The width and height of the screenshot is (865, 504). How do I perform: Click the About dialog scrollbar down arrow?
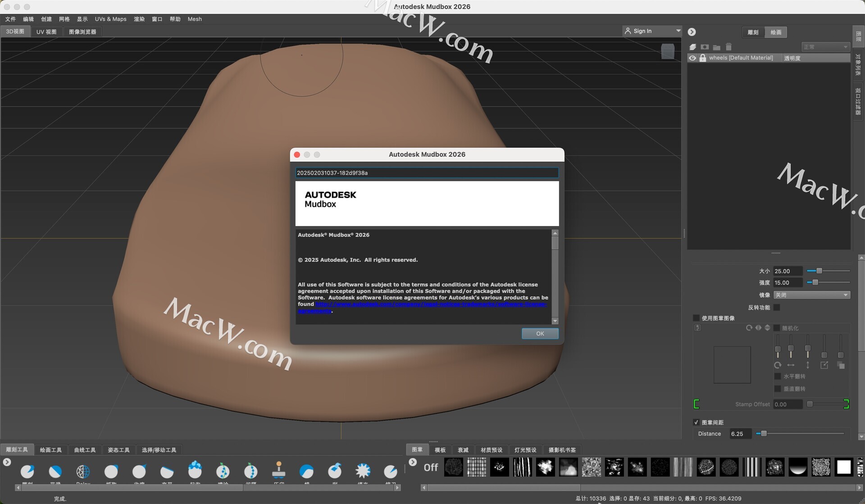pos(555,321)
